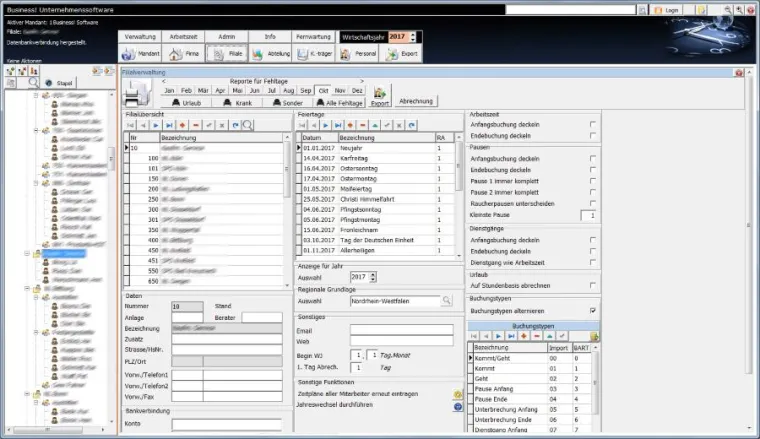This screenshot has height=439, width=760.
Task: Enable Raucherpausen unterscheiden checkbox
Action: [593, 204]
